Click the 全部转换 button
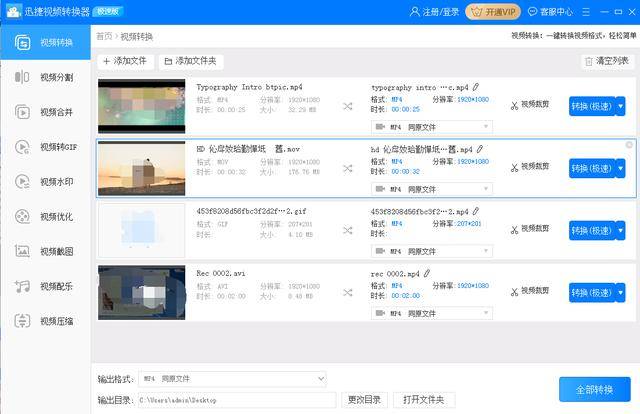The height and width of the screenshot is (414, 640). click(x=595, y=390)
